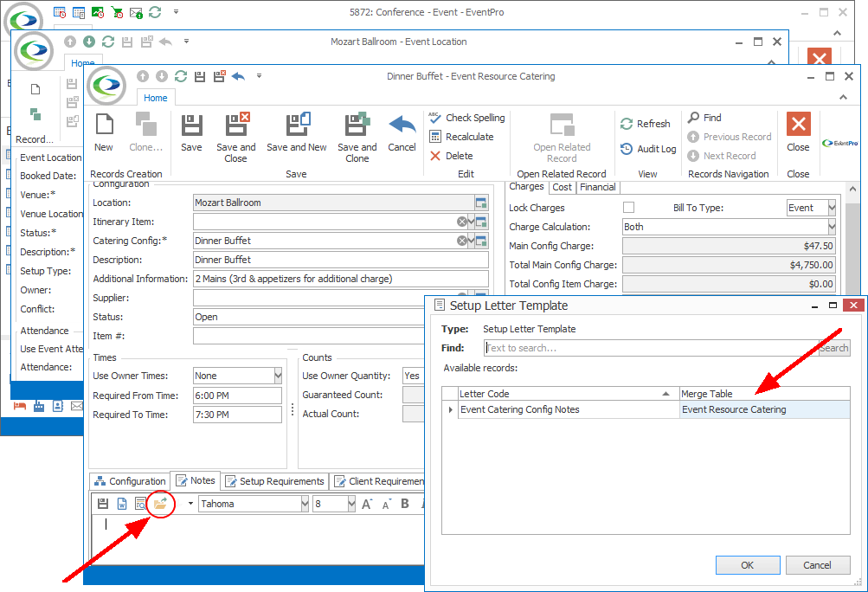Click the refresh icon in Dinner Buffet title bar
The height and width of the screenshot is (592, 868).
[x=181, y=76]
